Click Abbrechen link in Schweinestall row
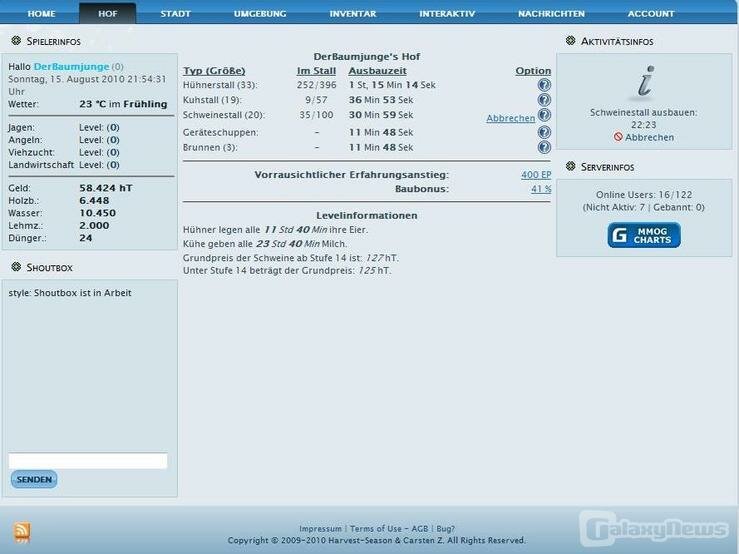Screen dimensions: 739x554 coord(510,118)
